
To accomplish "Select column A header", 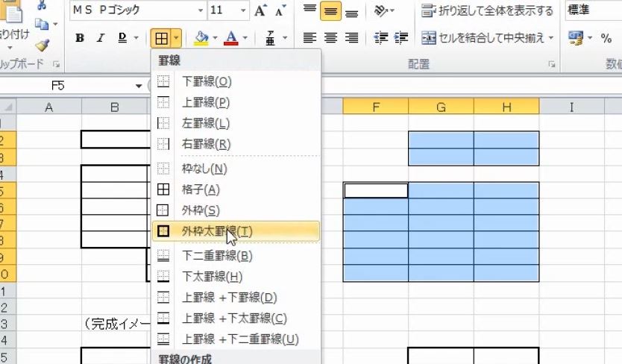I will pyautogui.click(x=48, y=107).
